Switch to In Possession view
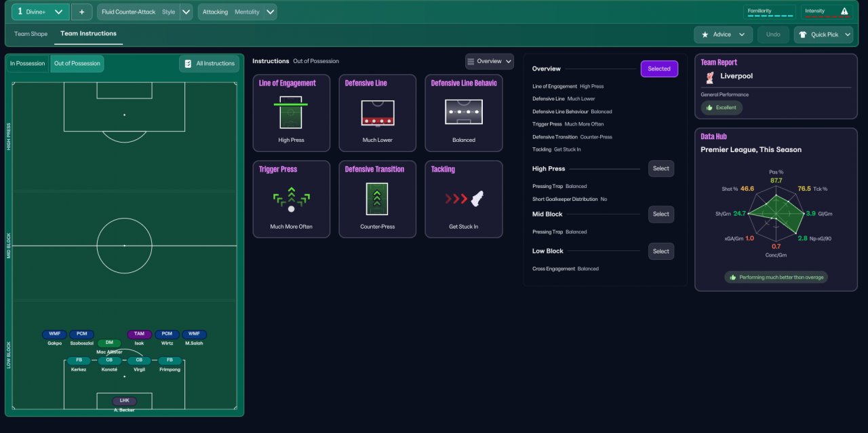This screenshot has height=433, width=868. (28, 63)
